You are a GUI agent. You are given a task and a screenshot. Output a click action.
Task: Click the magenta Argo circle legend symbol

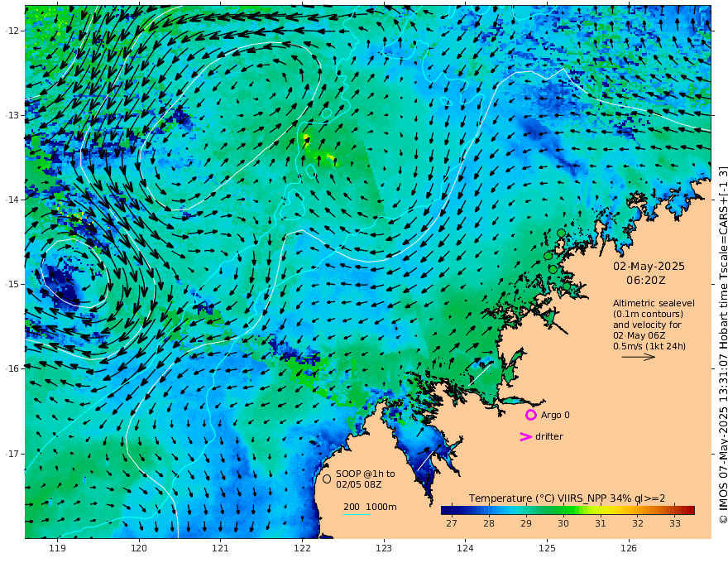(530, 415)
